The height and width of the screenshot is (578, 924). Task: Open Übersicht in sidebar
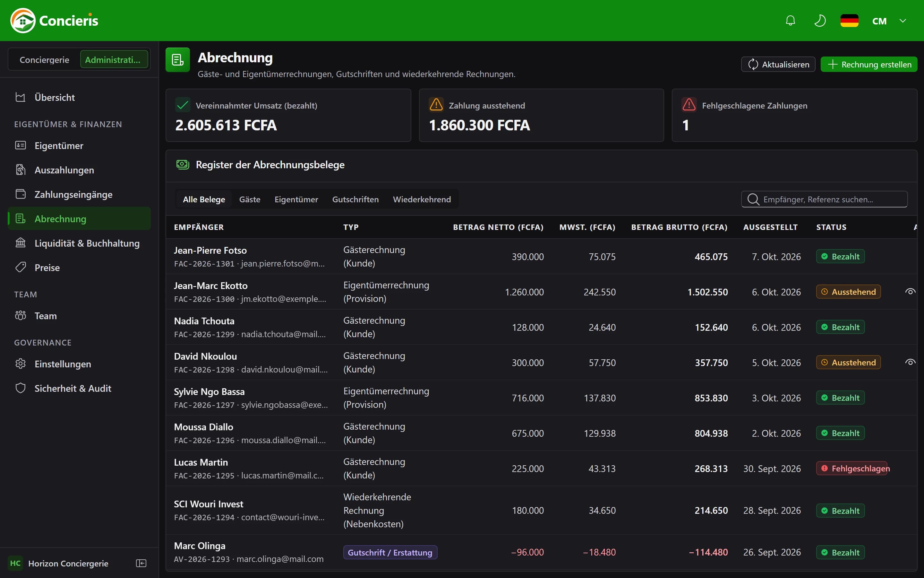pos(79,98)
